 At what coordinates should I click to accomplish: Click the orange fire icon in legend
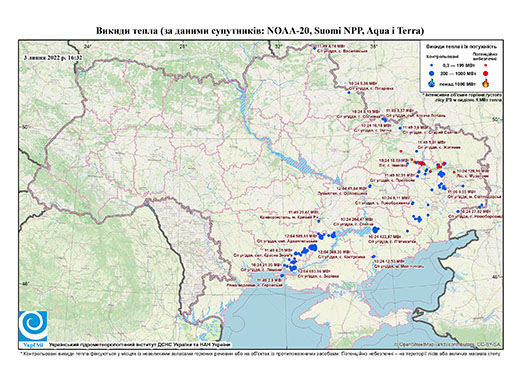486,83
